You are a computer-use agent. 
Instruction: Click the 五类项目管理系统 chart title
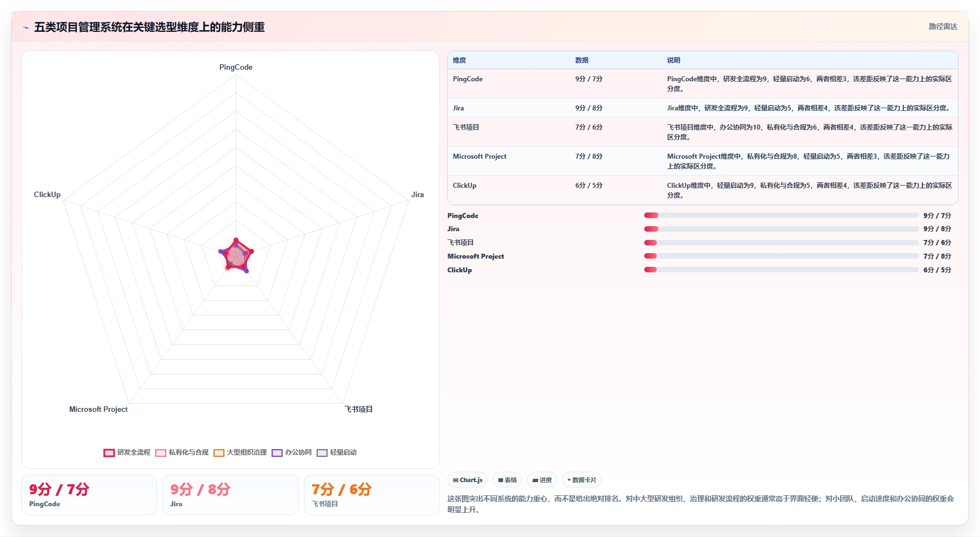point(149,27)
